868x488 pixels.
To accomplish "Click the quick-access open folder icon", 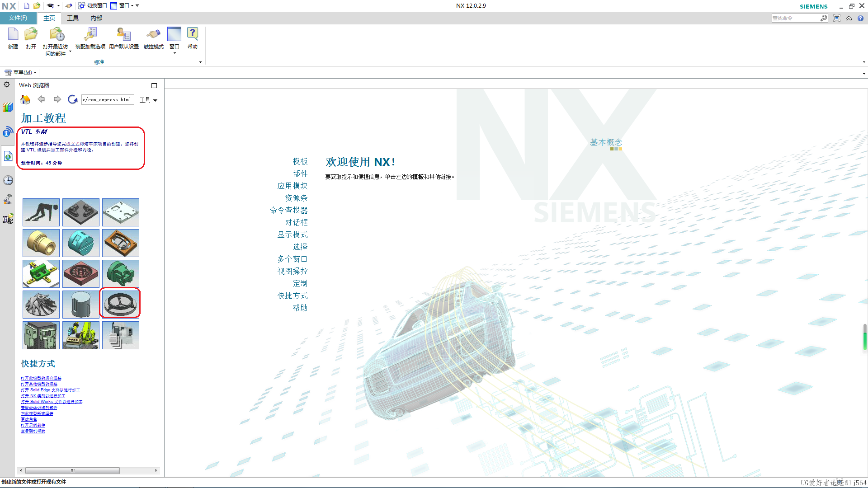I will 37,6.
